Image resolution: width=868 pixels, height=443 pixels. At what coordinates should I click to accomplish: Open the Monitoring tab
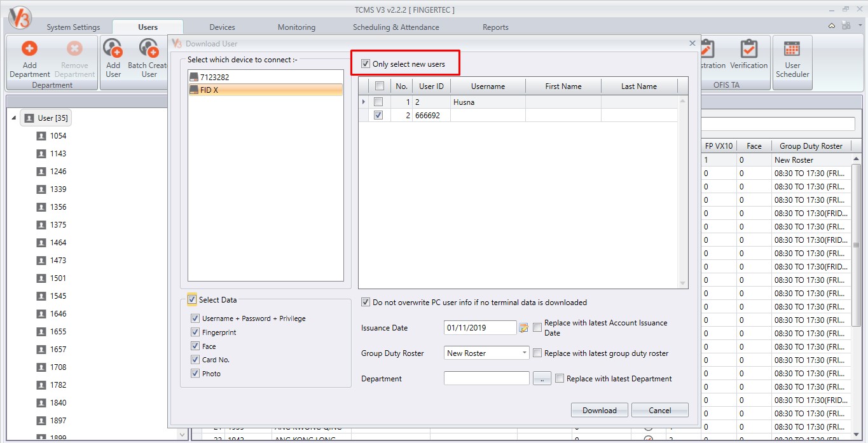click(296, 27)
